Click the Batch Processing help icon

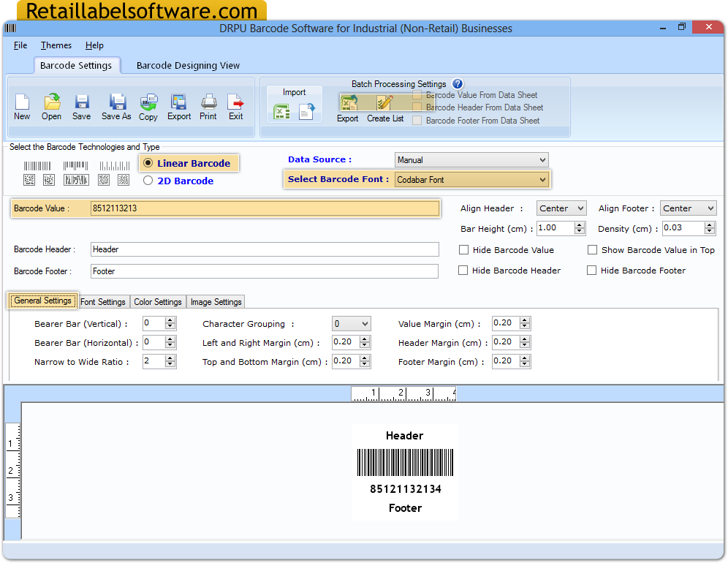[x=458, y=84]
